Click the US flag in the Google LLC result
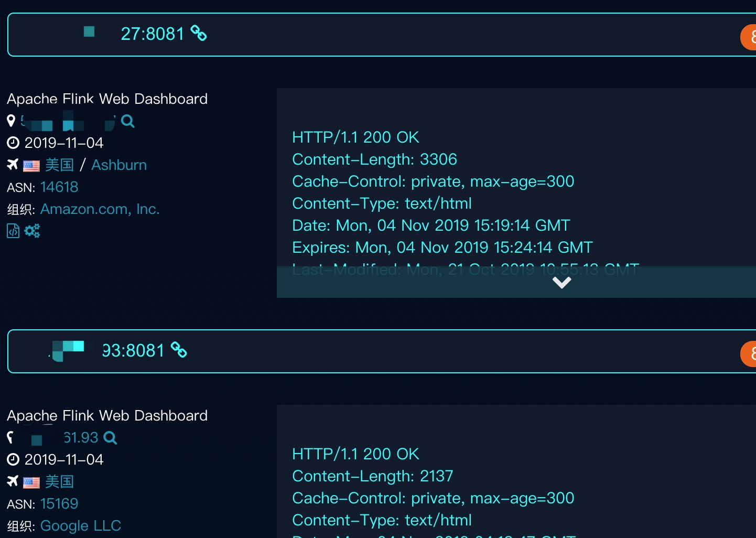 [31, 482]
